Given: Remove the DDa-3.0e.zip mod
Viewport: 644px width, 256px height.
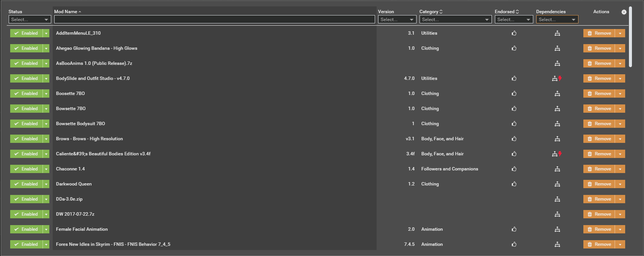Looking at the screenshot, I should [x=599, y=199].
